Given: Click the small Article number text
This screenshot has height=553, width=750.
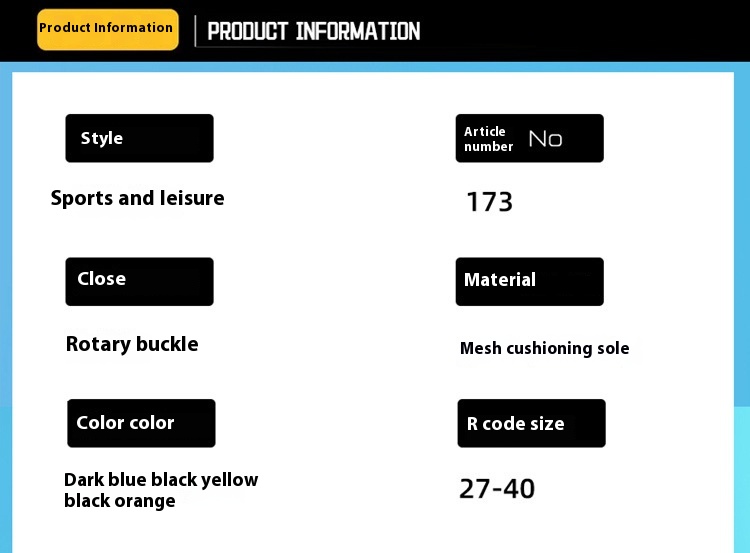Looking at the screenshot, I should click(x=488, y=139).
